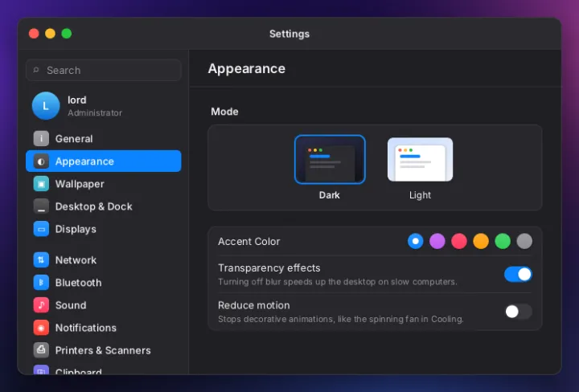Screen dimensions: 579x392
Task: Click the Sound music note icon
Action: [x=41, y=305]
